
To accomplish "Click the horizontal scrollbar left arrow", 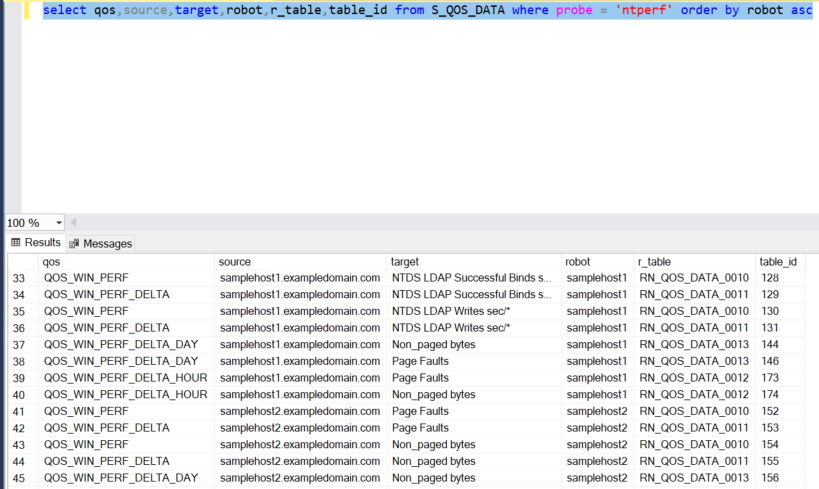I will tap(73, 222).
